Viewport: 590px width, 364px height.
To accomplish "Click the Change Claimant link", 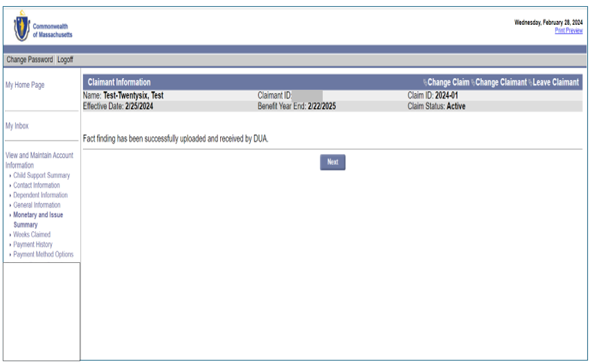I will click(501, 82).
